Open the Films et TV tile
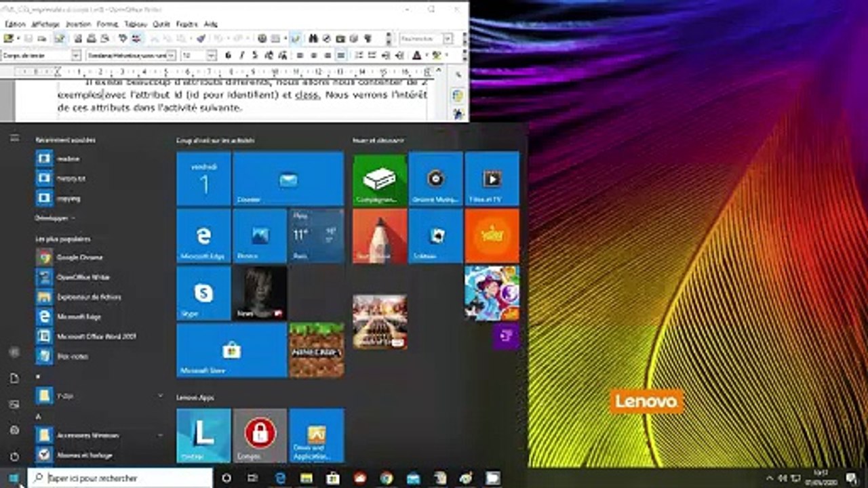 click(x=492, y=178)
